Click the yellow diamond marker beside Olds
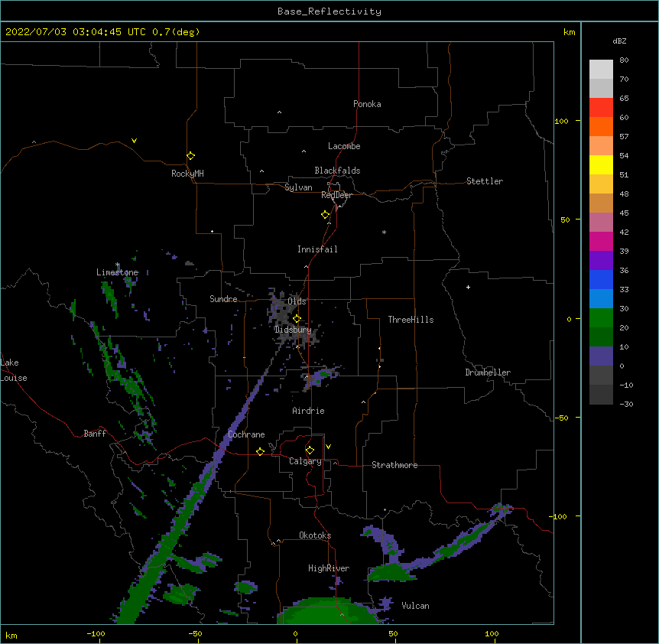The width and height of the screenshot is (659, 644). (x=297, y=318)
